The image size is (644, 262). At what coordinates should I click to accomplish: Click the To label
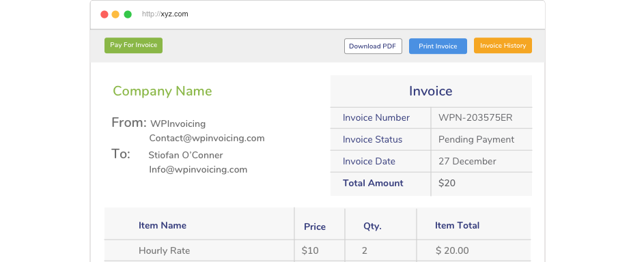(x=121, y=154)
